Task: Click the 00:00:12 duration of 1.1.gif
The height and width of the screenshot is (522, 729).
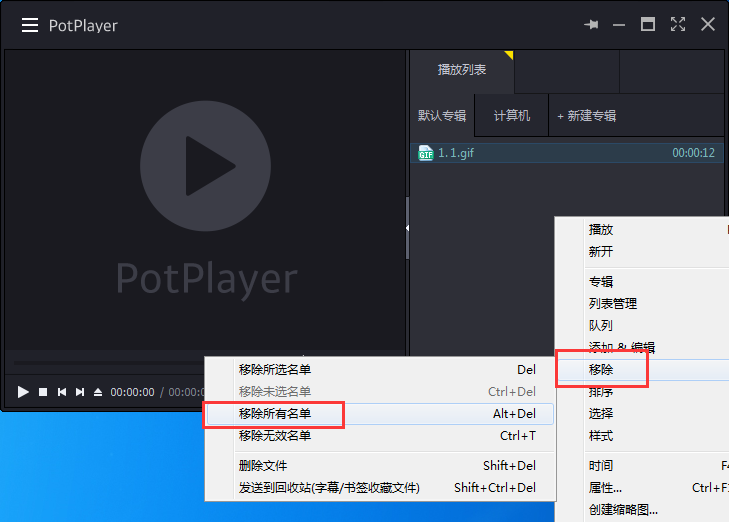Action: tap(693, 153)
